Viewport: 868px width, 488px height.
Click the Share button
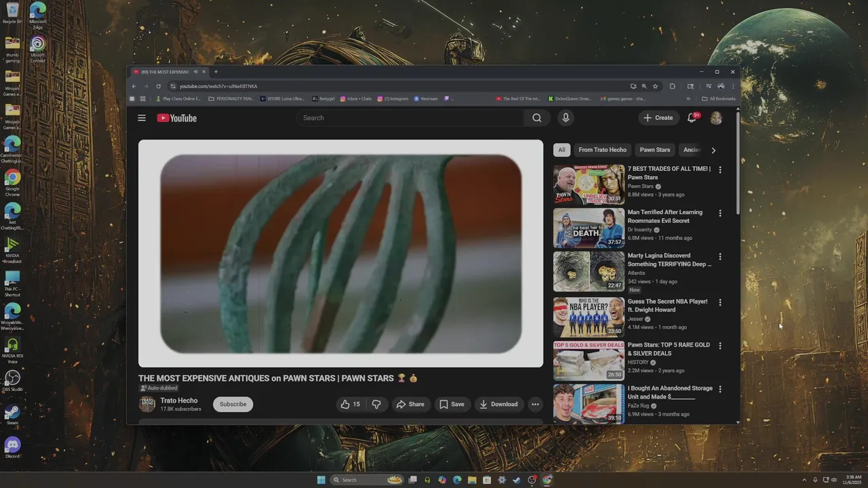pyautogui.click(x=410, y=404)
